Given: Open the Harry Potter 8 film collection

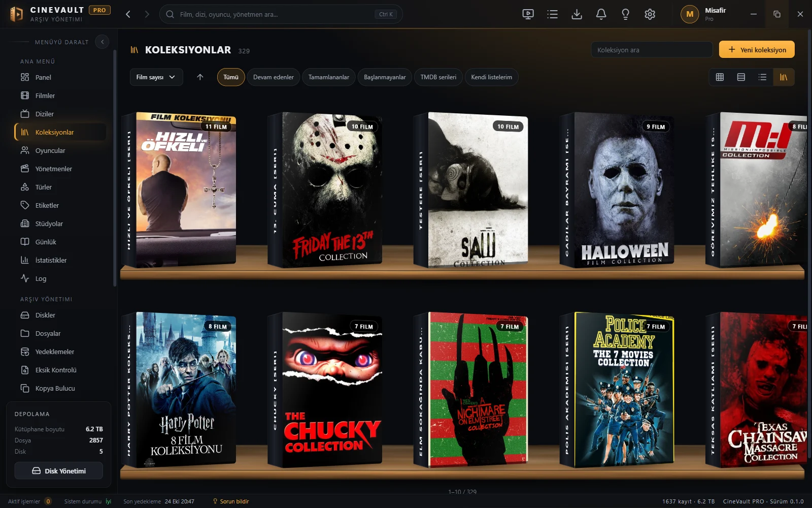Looking at the screenshot, I should click(179, 390).
